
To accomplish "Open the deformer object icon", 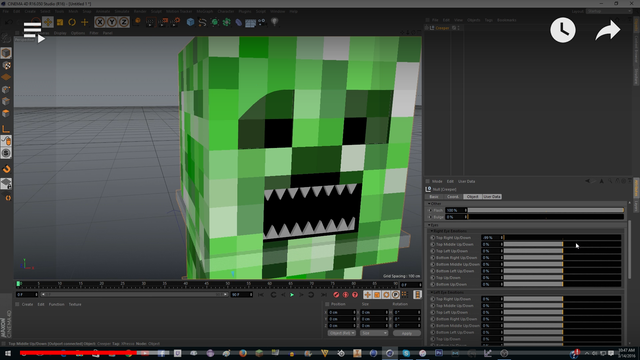I will coord(238,22).
